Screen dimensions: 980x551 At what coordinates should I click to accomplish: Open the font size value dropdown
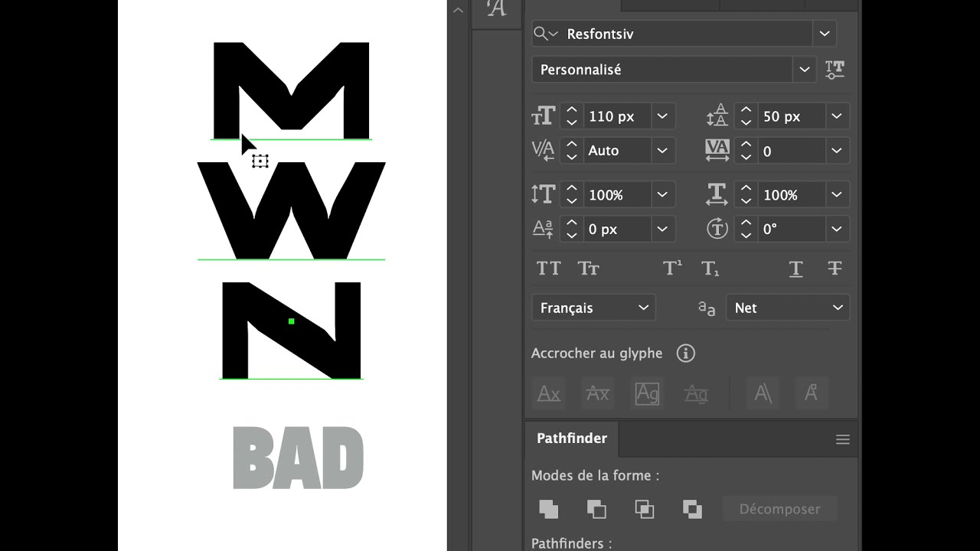(x=662, y=116)
